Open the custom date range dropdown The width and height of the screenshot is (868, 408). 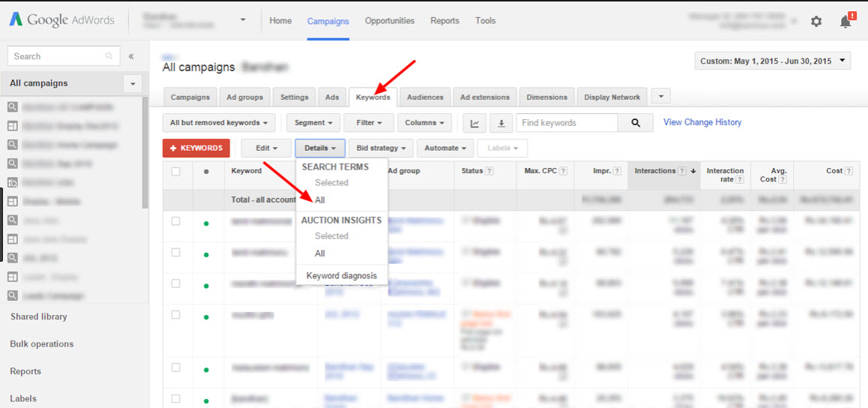772,61
